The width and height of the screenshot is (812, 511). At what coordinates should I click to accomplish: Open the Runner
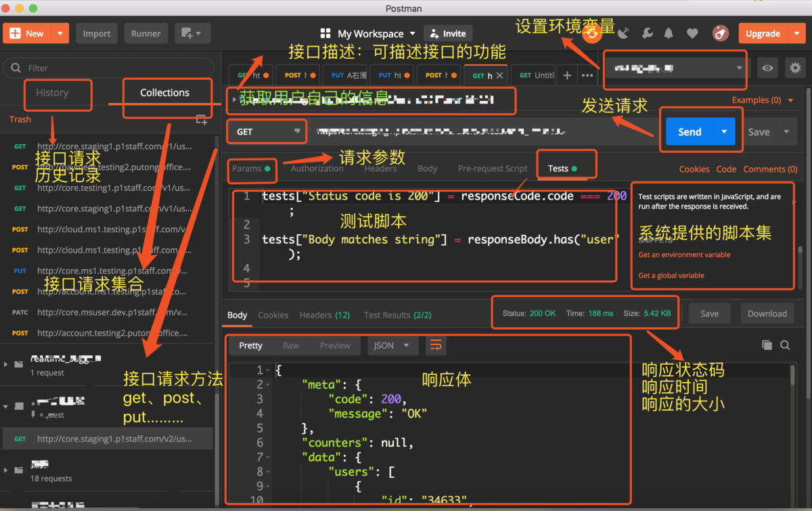coord(145,33)
